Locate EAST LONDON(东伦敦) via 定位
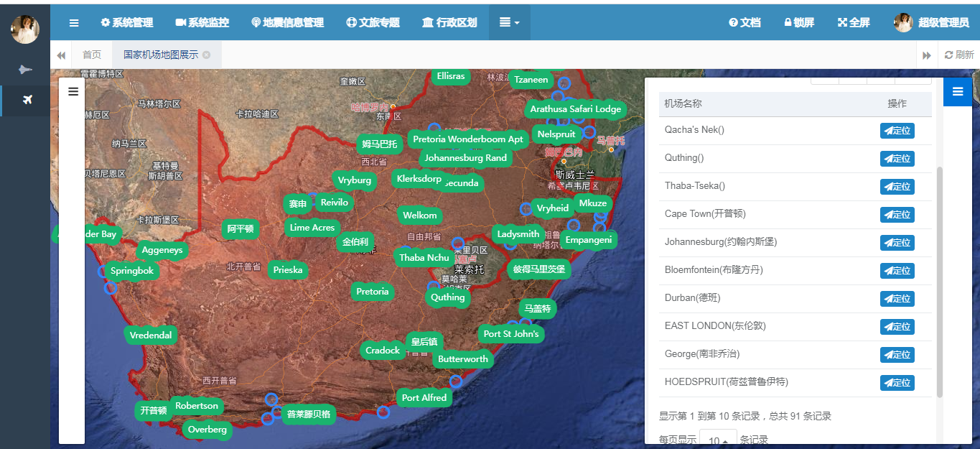The image size is (980, 449). click(897, 326)
